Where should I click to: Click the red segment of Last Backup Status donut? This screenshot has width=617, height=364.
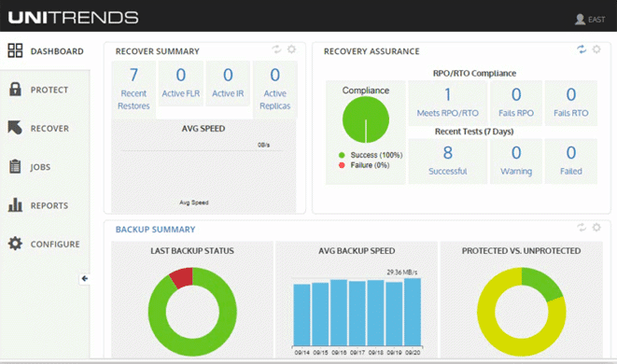pos(182,277)
